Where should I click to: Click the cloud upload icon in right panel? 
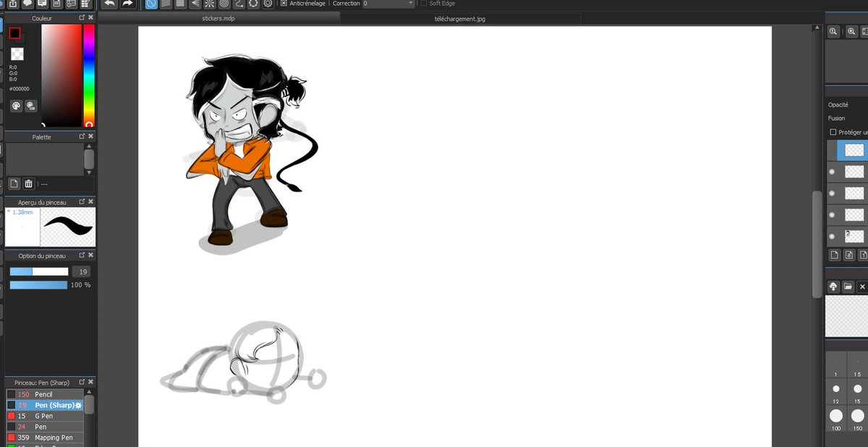[833, 286]
